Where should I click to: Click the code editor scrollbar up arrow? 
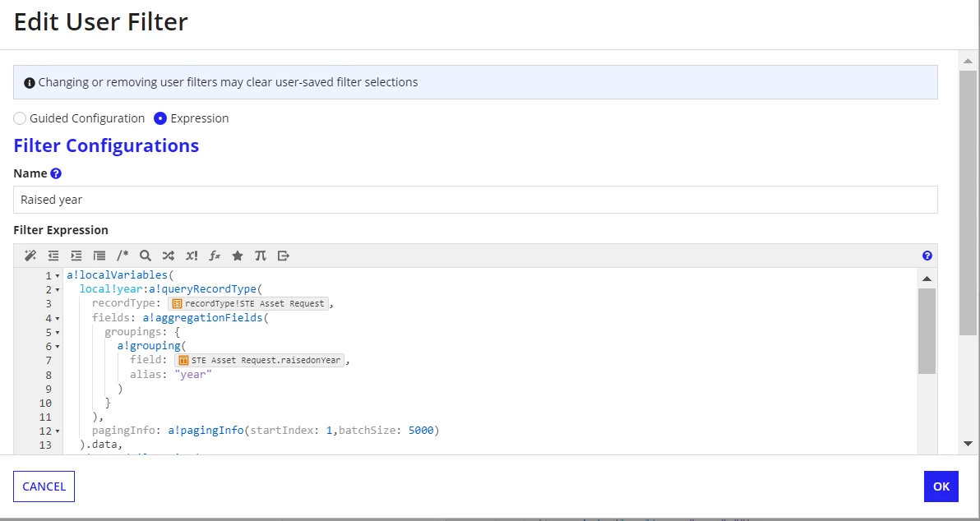(927, 279)
